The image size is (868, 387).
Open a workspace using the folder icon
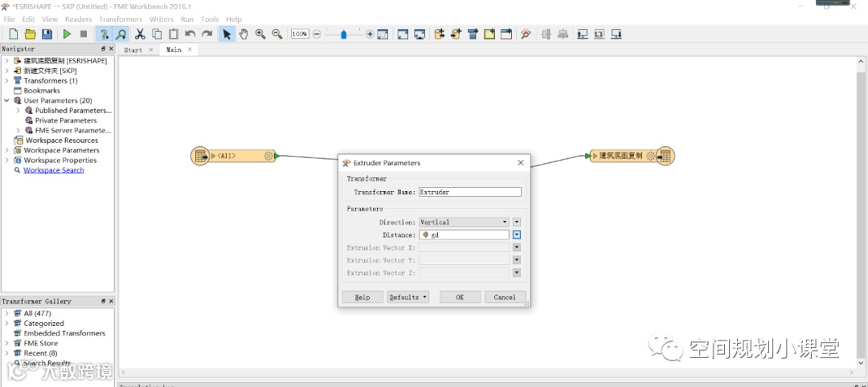click(x=31, y=35)
